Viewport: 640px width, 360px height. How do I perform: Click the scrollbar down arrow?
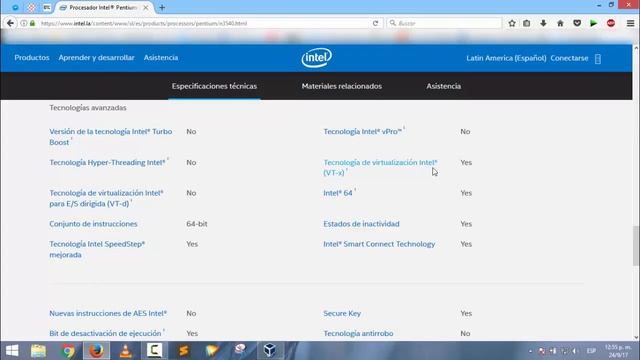pyautogui.click(x=636, y=337)
